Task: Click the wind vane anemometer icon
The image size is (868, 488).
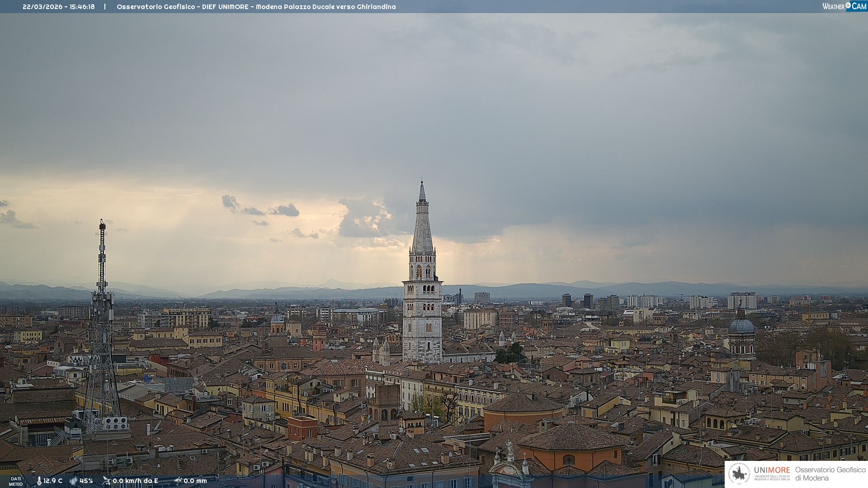Action: coord(106,481)
